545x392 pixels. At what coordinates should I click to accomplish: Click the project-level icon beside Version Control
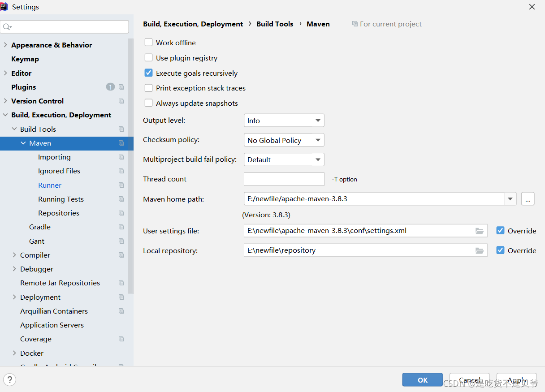click(121, 101)
